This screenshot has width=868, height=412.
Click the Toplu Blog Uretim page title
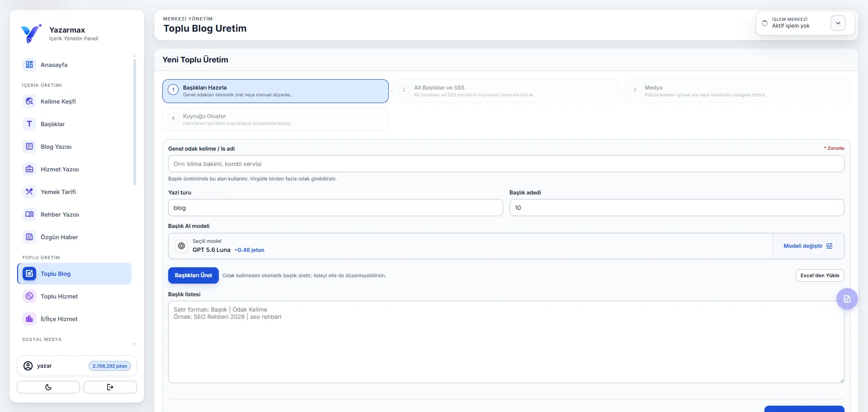tap(205, 28)
